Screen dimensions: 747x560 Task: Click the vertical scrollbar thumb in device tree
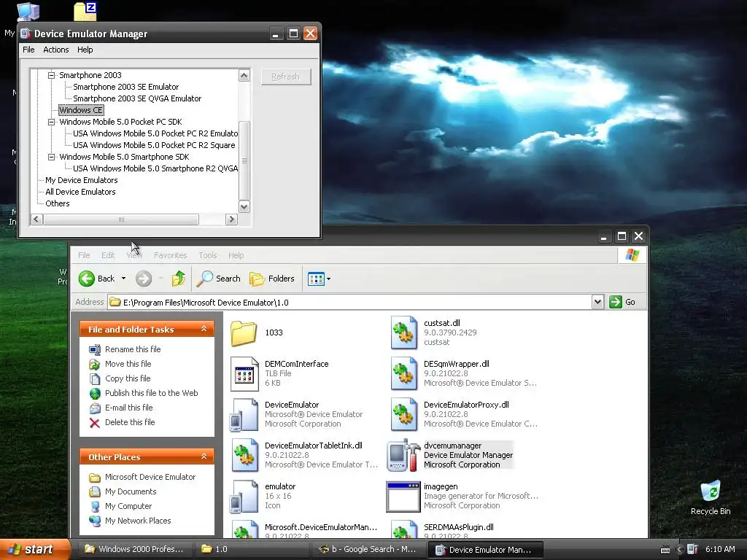point(244,161)
